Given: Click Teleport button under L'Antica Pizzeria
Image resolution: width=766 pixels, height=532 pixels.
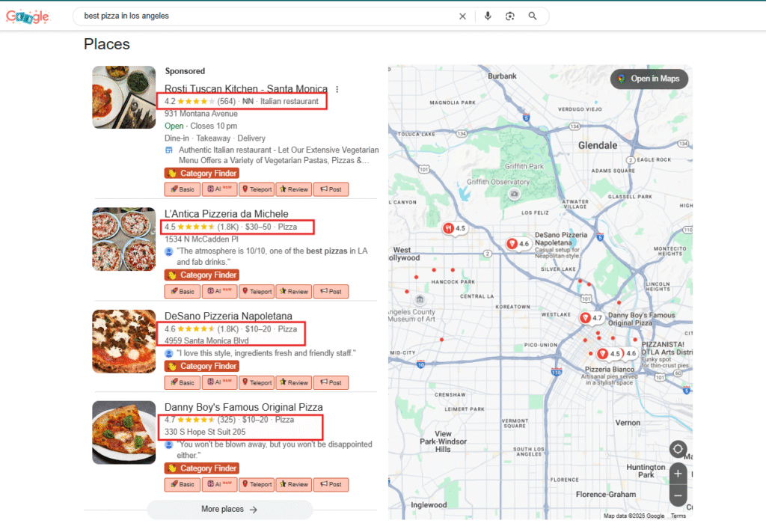Looking at the screenshot, I should (257, 291).
